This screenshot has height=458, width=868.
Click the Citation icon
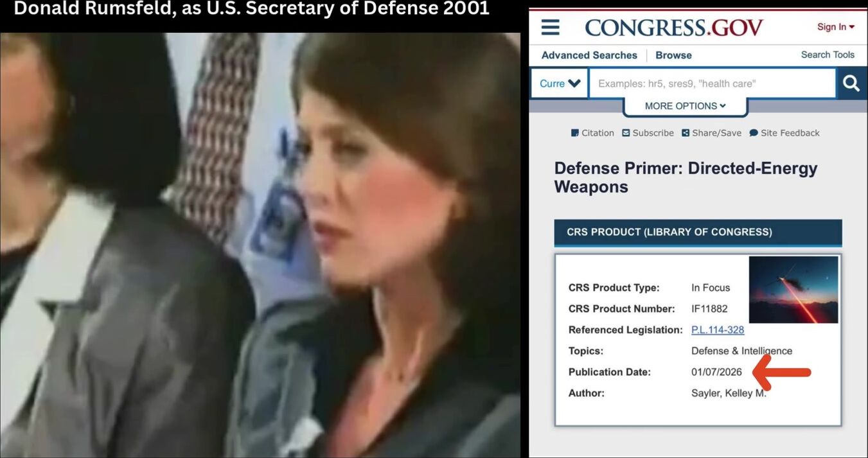575,133
